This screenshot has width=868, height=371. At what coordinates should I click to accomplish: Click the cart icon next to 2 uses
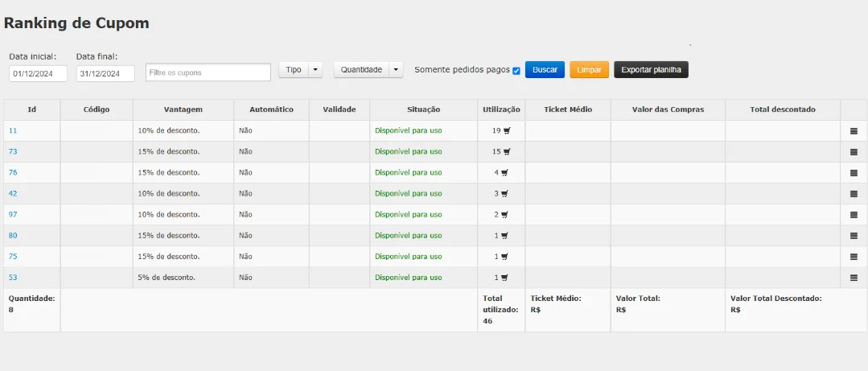tap(504, 214)
